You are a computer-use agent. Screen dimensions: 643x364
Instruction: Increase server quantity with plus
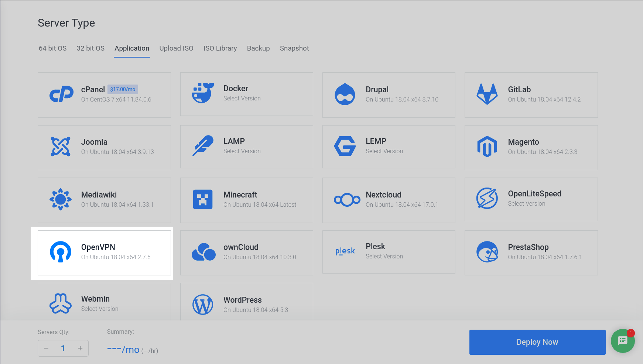80,348
